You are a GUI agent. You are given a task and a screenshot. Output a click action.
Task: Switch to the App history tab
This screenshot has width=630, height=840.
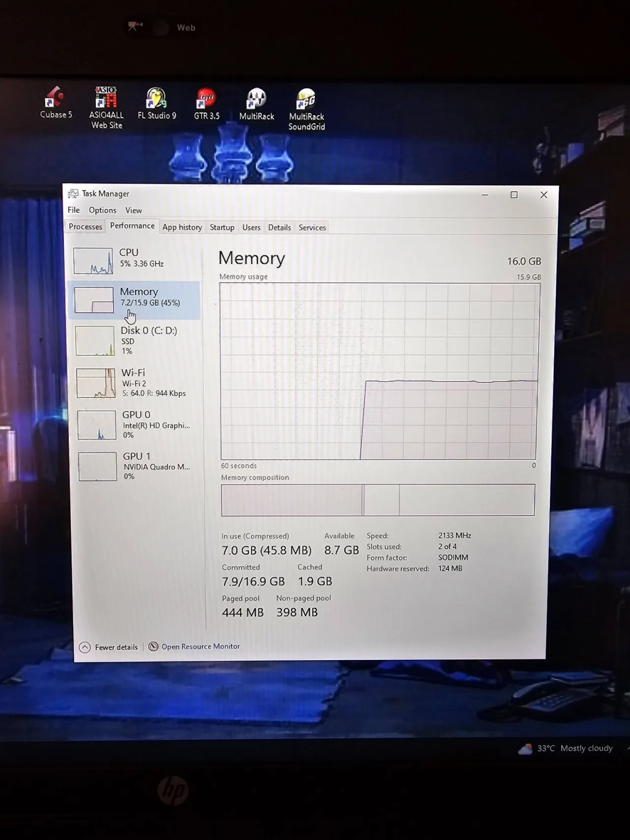[x=182, y=227]
